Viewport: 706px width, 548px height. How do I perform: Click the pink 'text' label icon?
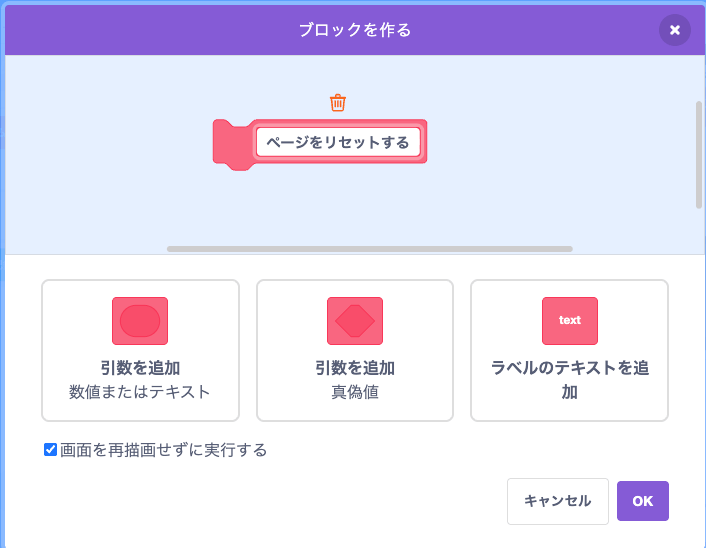pyautogui.click(x=570, y=321)
